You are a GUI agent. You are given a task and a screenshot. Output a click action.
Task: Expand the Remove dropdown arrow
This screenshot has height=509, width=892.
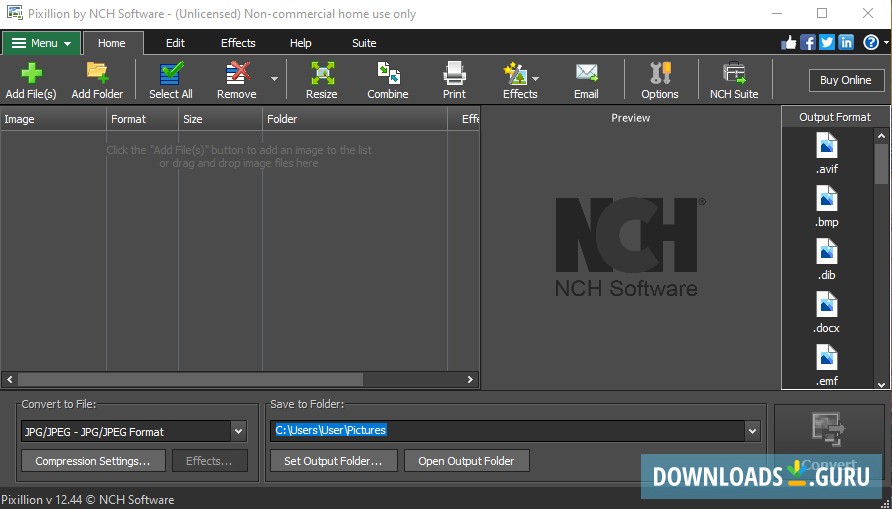click(x=274, y=79)
